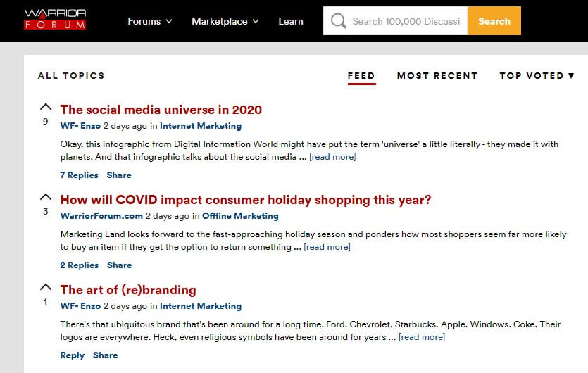View the 7 Replies link
This screenshot has height=373, width=588.
tap(79, 175)
